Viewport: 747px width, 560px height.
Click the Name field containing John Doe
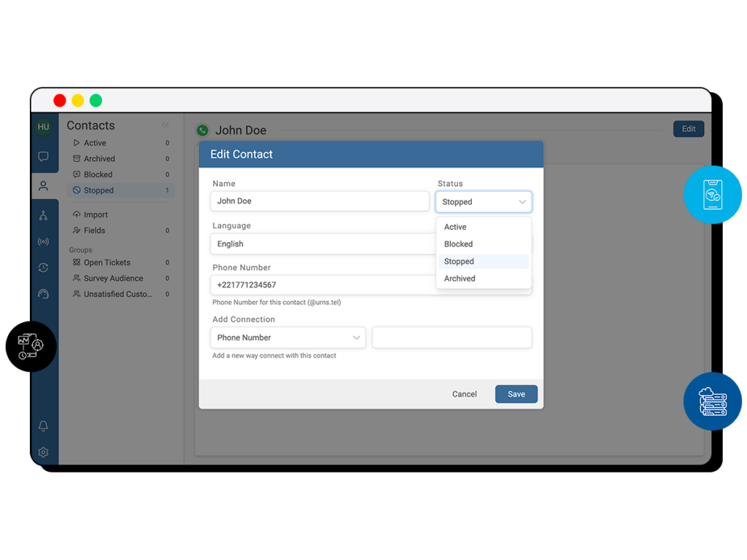coord(320,201)
